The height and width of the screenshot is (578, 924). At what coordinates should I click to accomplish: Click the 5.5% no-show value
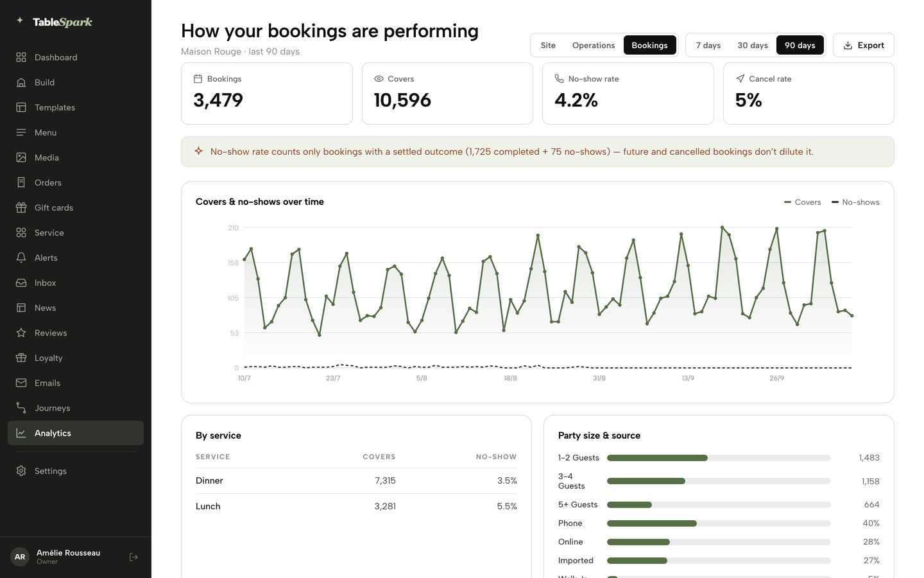pyautogui.click(x=507, y=506)
